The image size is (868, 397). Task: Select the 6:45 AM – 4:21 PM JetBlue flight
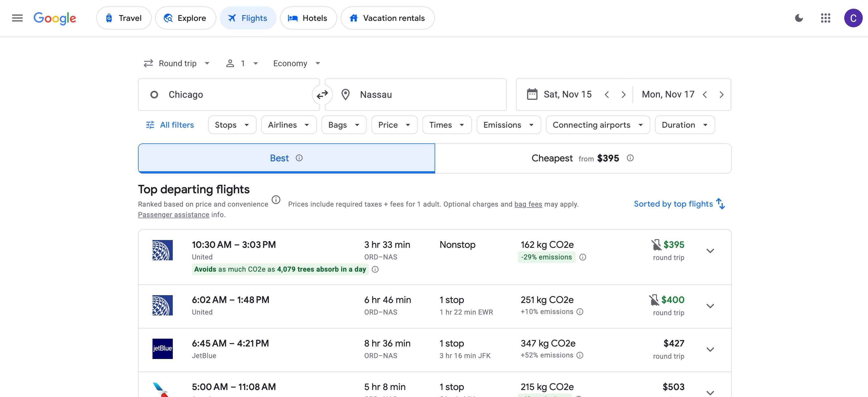click(x=435, y=350)
